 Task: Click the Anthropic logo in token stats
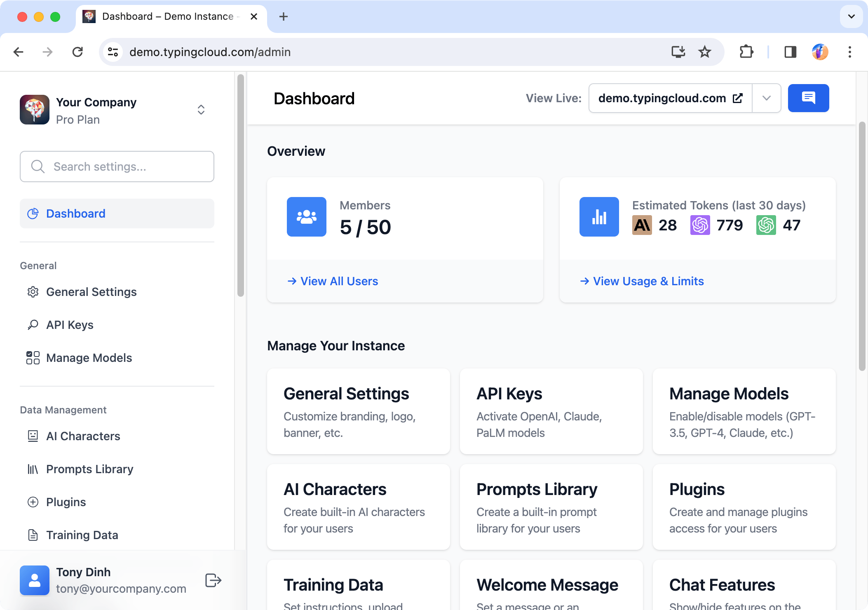point(642,225)
